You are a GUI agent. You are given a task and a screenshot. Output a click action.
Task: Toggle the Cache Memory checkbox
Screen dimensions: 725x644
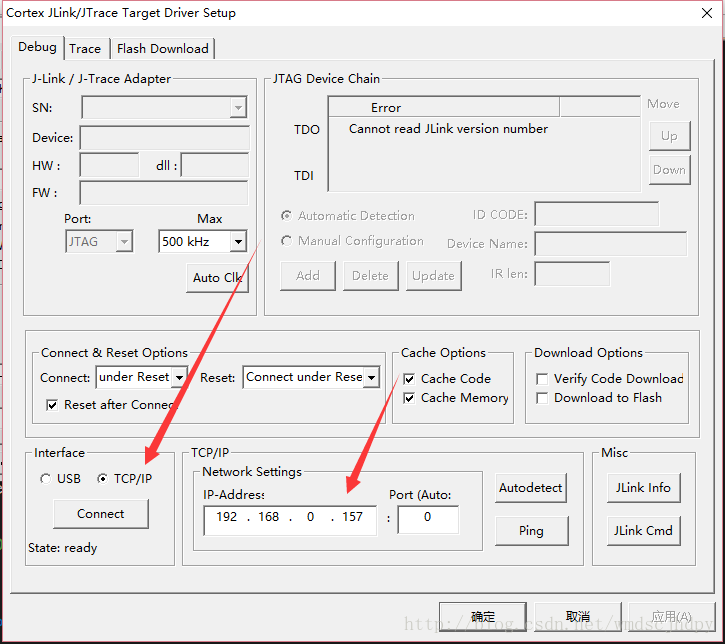click(x=409, y=398)
